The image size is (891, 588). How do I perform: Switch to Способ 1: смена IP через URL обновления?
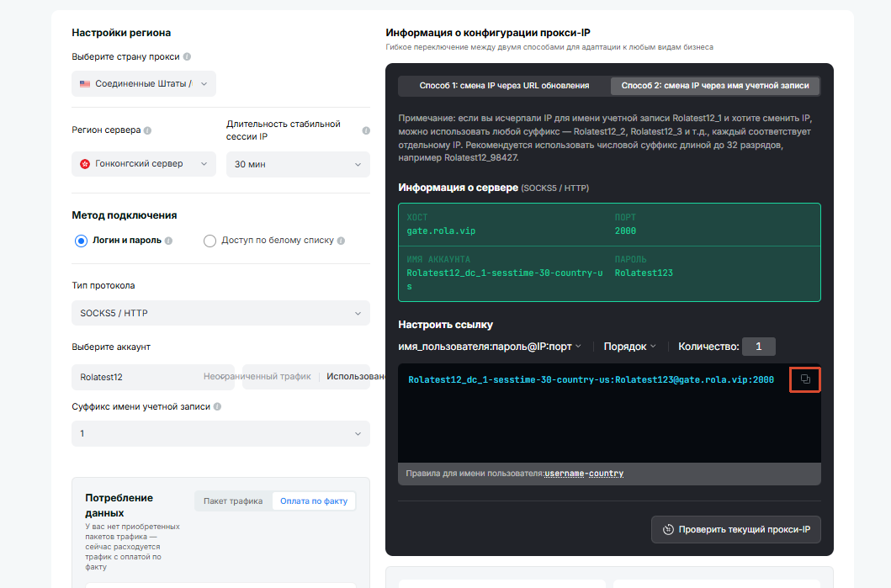click(504, 86)
